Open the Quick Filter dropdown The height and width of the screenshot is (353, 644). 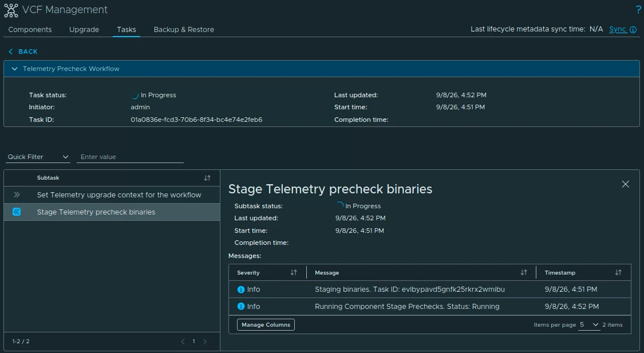click(x=38, y=157)
